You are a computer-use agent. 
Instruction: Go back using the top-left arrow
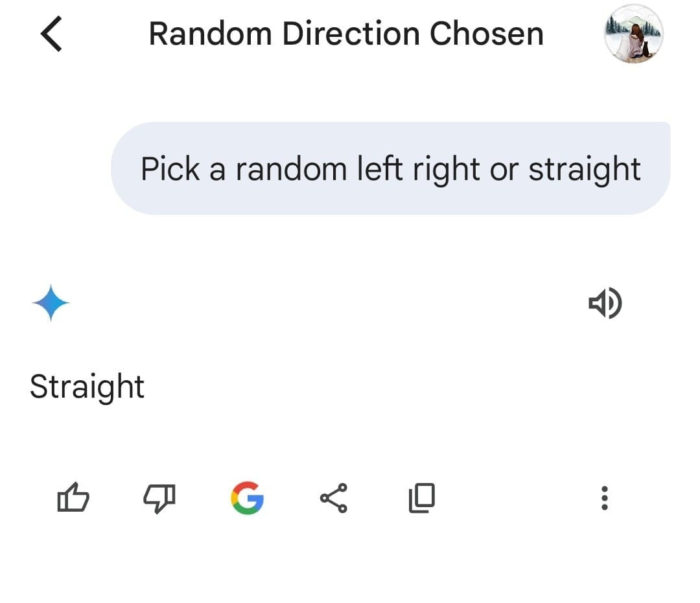[x=51, y=34]
